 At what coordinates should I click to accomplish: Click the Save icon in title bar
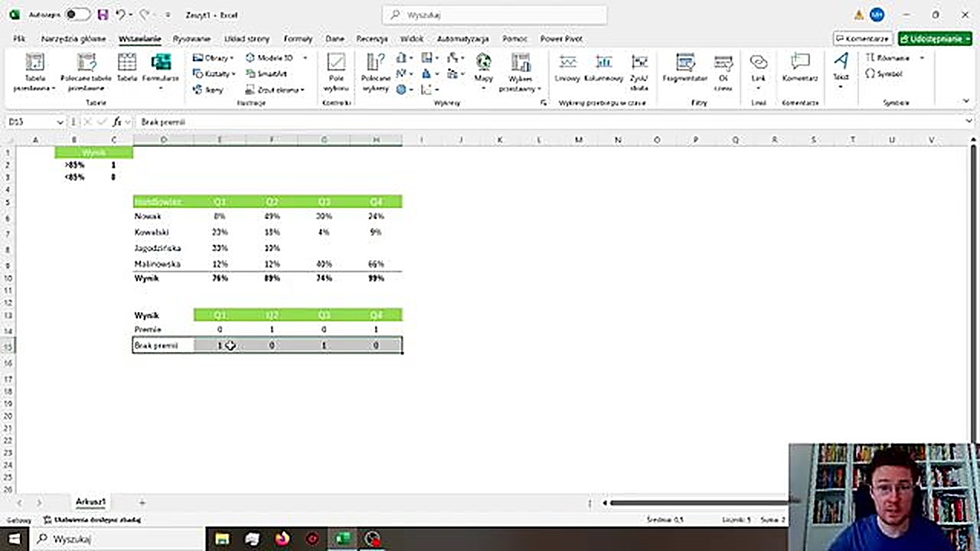(103, 15)
